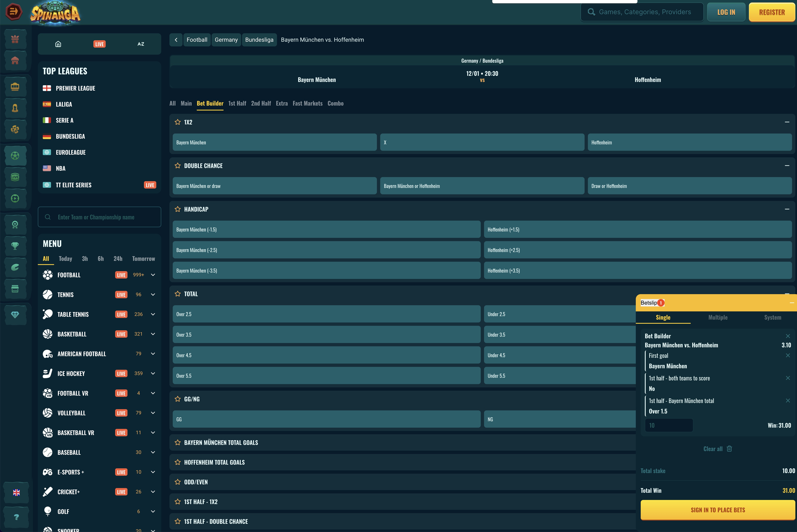Expand the FOOTBALL menu entry

(153, 275)
